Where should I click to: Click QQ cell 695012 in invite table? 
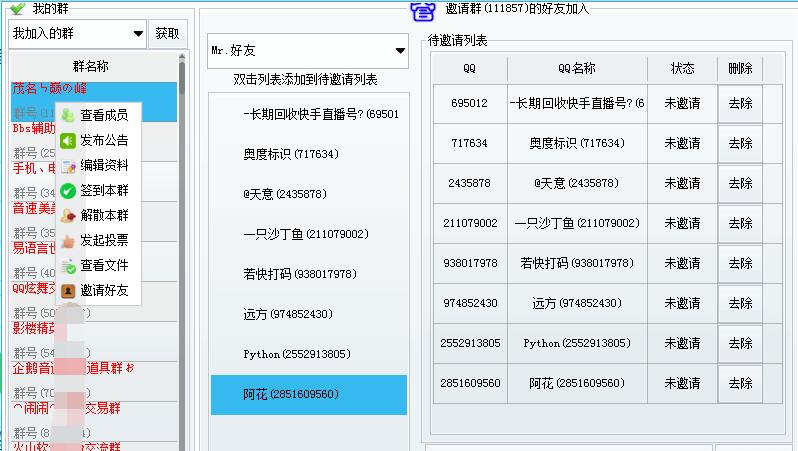pos(470,103)
